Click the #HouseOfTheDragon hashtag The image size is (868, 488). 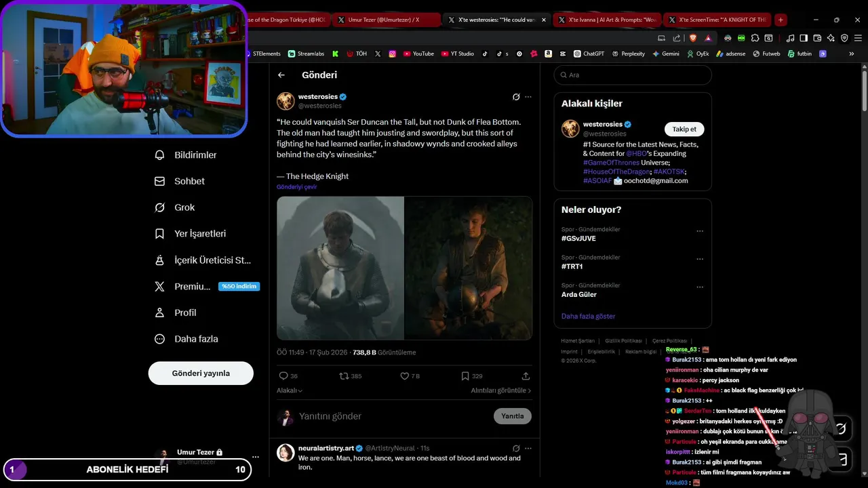click(x=616, y=172)
